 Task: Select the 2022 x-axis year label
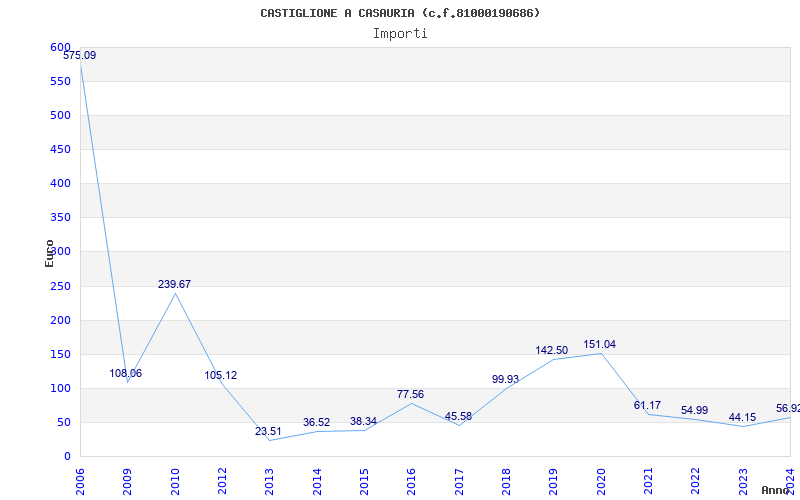695,482
